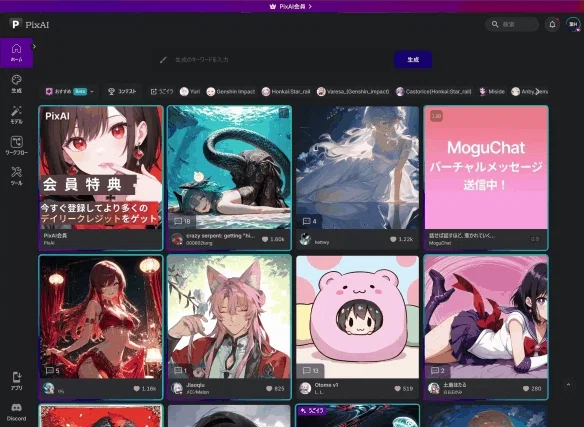Screen dimensions: 584x427
Task: Open the white-dress girl artwork
Action: (x=357, y=168)
